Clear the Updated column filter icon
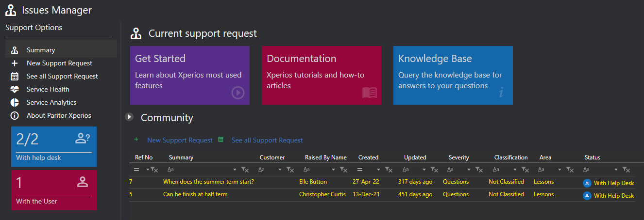The image size is (644, 220). [434, 170]
